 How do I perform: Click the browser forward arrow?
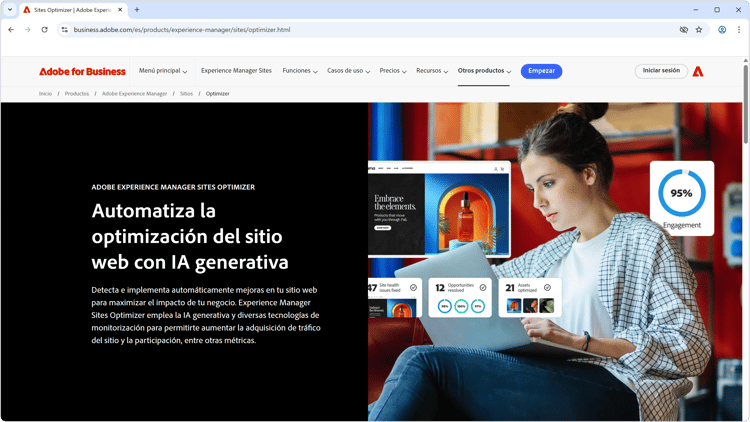28,30
